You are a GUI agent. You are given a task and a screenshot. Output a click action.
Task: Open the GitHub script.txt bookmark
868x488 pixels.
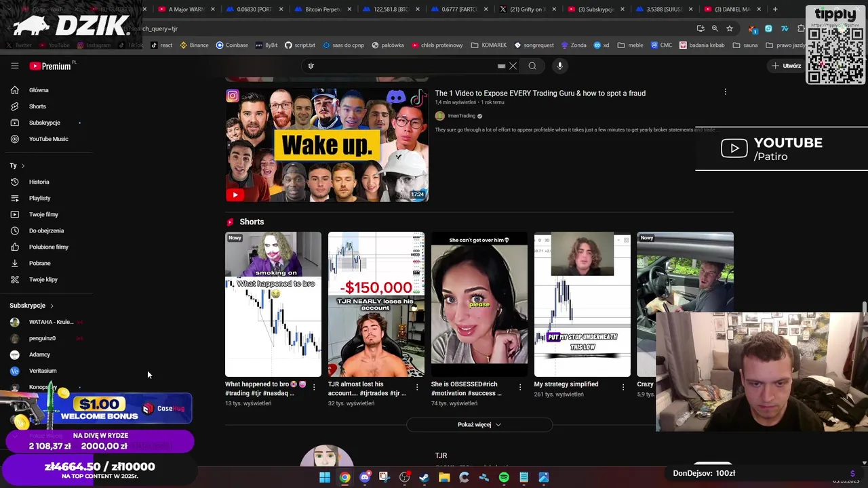click(300, 45)
